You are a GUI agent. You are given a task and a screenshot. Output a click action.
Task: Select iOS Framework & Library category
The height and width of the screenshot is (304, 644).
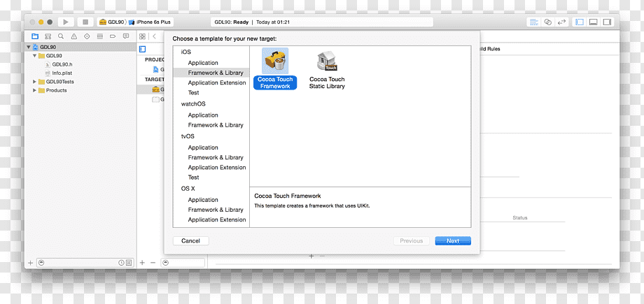point(216,73)
